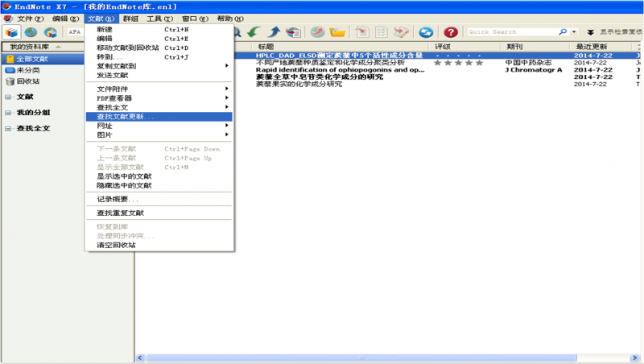Collapse the 查找全文 group set in sidebar
Image resolution: width=644 pixels, height=364 pixels.
coord(8,129)
